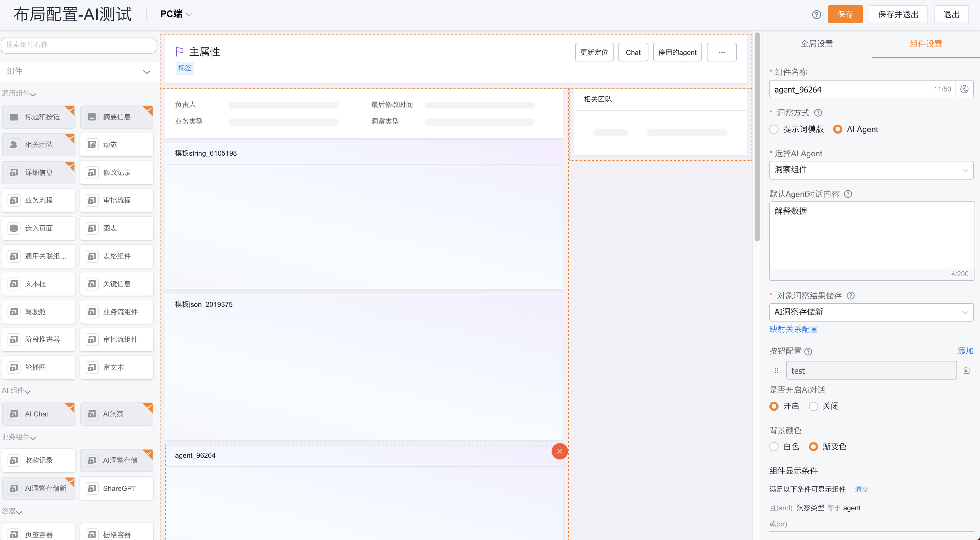Open the 选择AI Agent dropdown showing 洞察组件
The height and width of the screenshot is (540, 980).
point(871,170)
